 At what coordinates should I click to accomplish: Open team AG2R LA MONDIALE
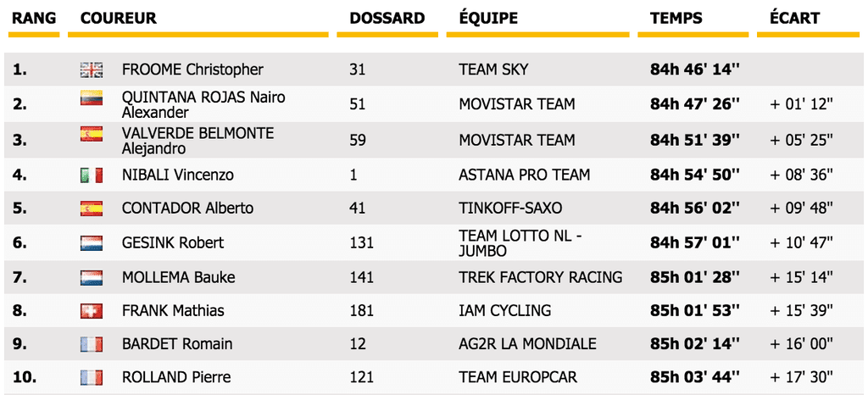pyautogui.click(x=527, y=344)
